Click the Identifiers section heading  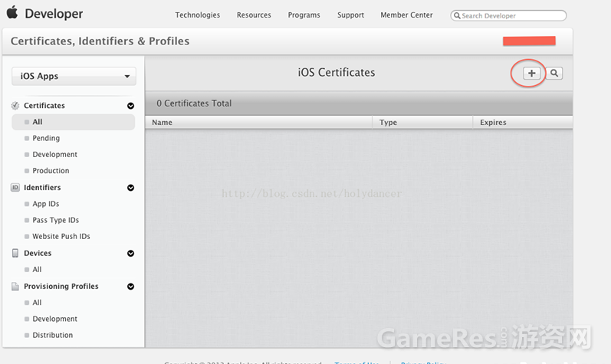[x=42, y=188]
